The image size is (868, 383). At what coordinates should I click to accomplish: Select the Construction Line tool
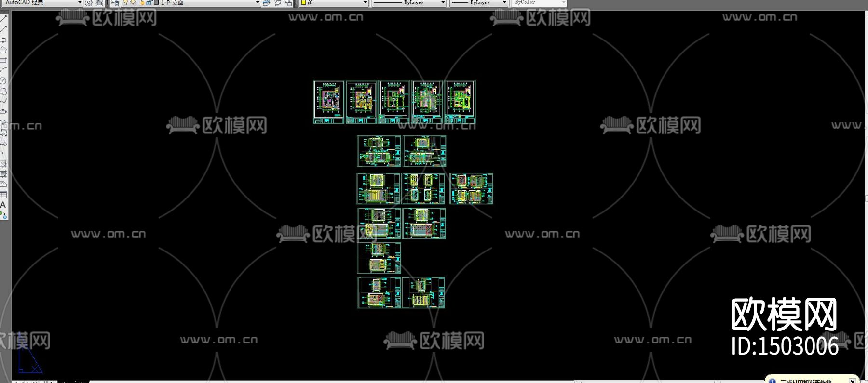pos(3,29)
